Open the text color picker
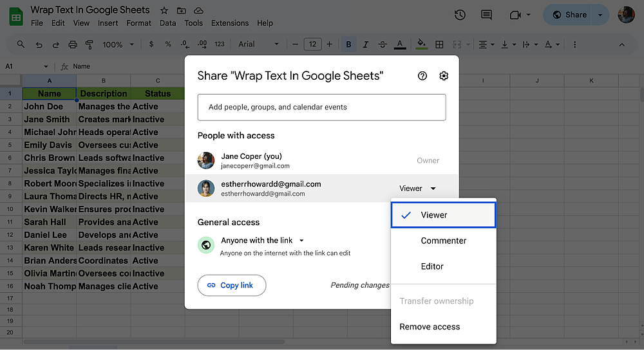This screenshot has width=644, height=350. point(400,44)
